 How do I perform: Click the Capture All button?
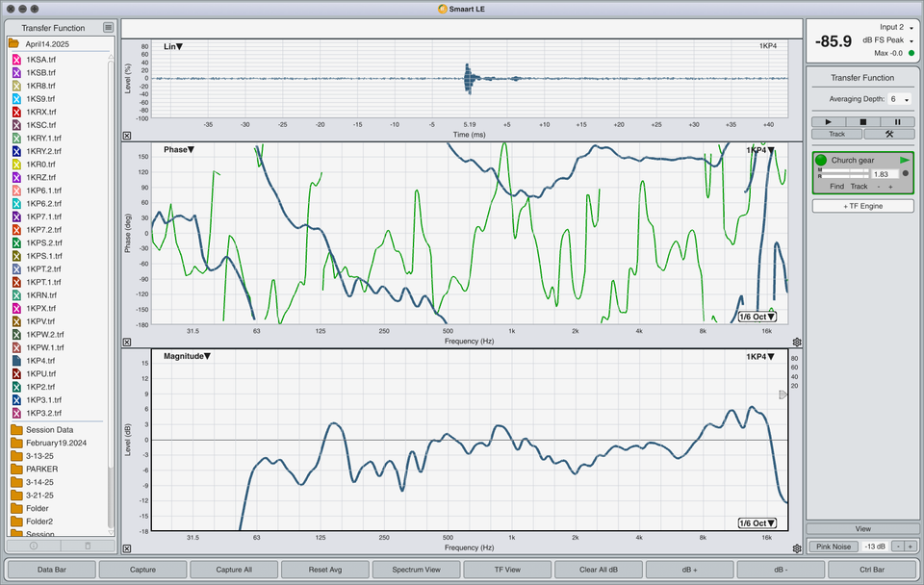[x=233, y=570]
